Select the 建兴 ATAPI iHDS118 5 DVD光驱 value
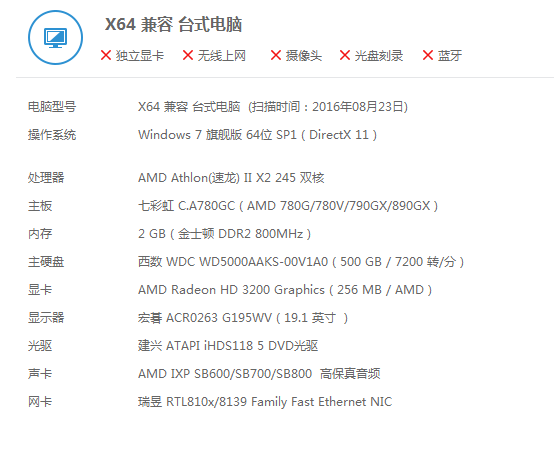 point(228,346)
